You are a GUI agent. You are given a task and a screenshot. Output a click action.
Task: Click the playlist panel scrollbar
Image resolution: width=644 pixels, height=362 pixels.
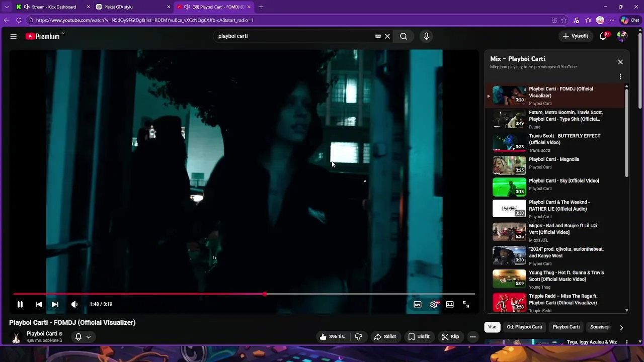coord(626,132)
